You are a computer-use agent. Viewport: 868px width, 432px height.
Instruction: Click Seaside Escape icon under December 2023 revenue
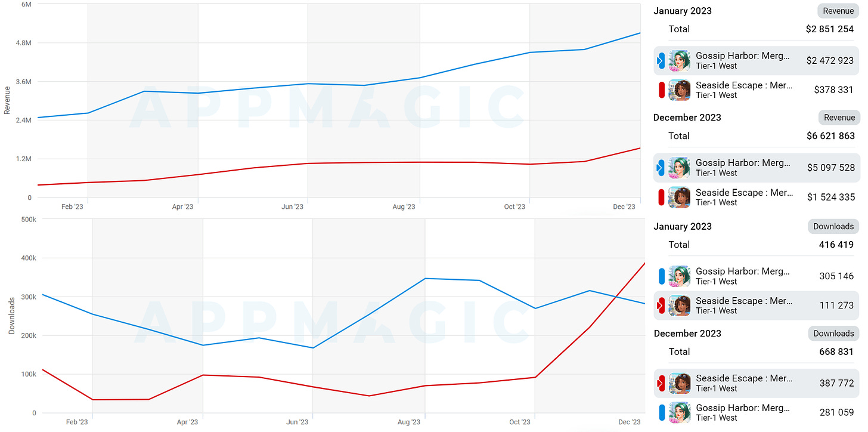click(x=680, y=198)
